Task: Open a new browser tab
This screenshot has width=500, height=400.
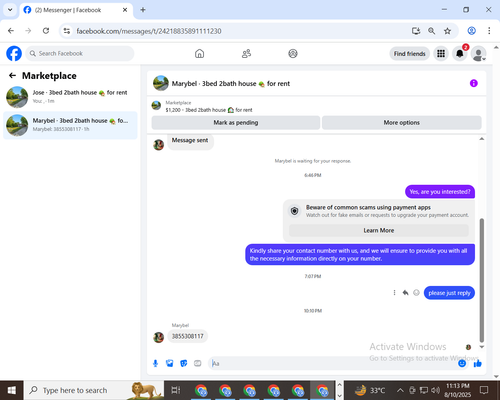Action: click(143, 10)
